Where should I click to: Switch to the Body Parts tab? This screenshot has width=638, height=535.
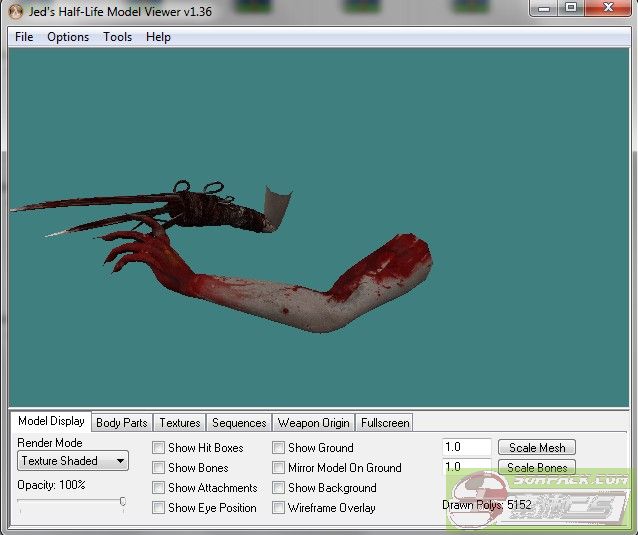121,423
